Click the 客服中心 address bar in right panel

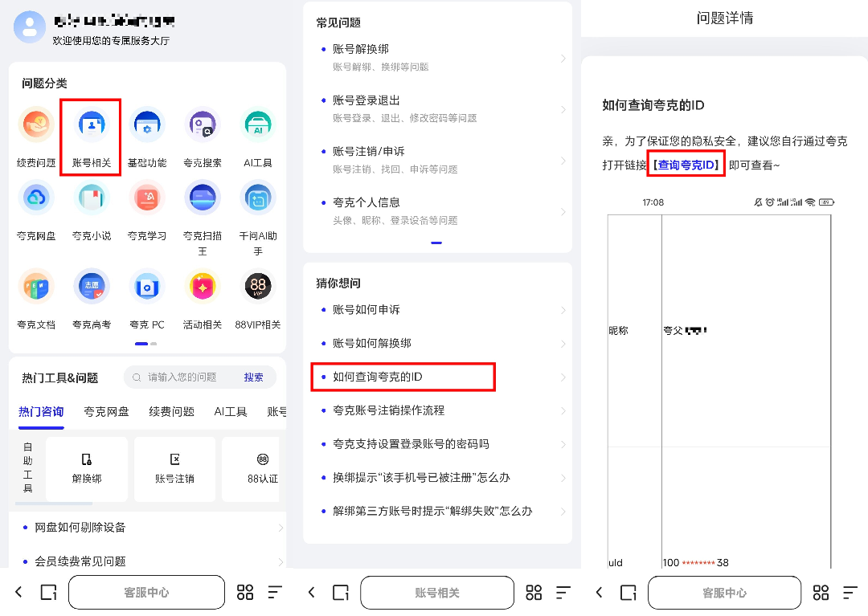tap(725, 593)
